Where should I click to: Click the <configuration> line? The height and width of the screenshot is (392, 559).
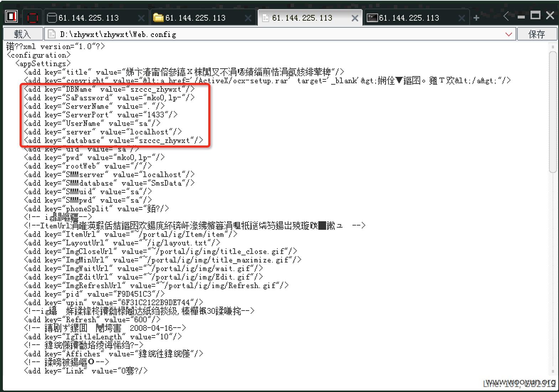39,55
